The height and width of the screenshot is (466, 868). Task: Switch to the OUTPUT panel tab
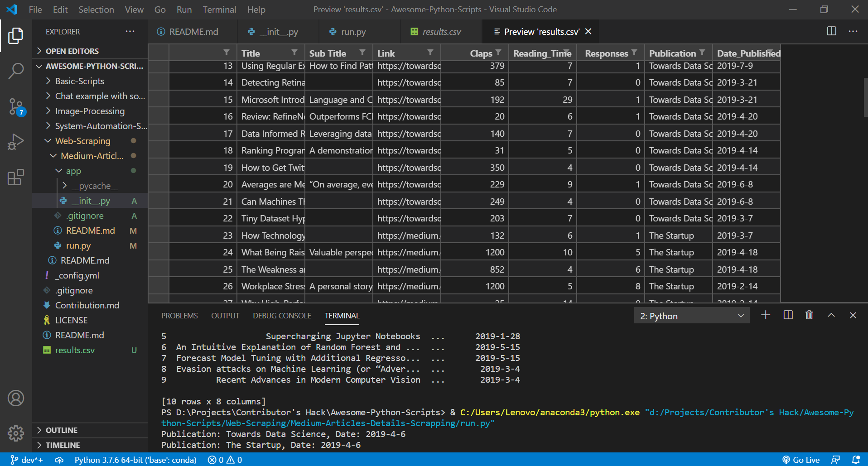click(225, 316)
